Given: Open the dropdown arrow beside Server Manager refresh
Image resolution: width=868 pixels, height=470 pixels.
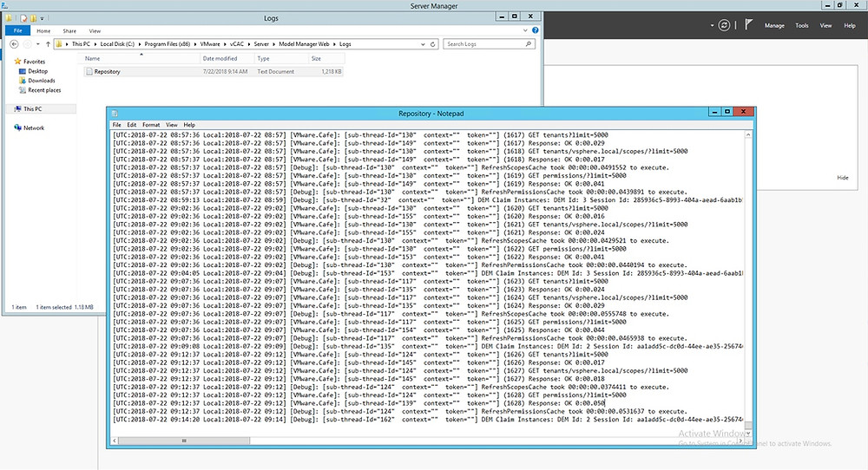Looking at the screenshot, I should [712, 25].
